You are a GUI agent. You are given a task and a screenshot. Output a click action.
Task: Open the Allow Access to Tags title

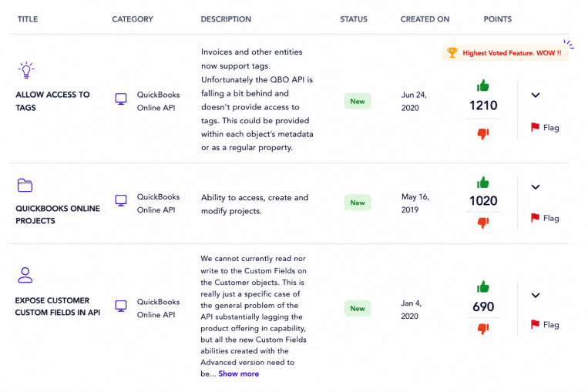(52, 101)
